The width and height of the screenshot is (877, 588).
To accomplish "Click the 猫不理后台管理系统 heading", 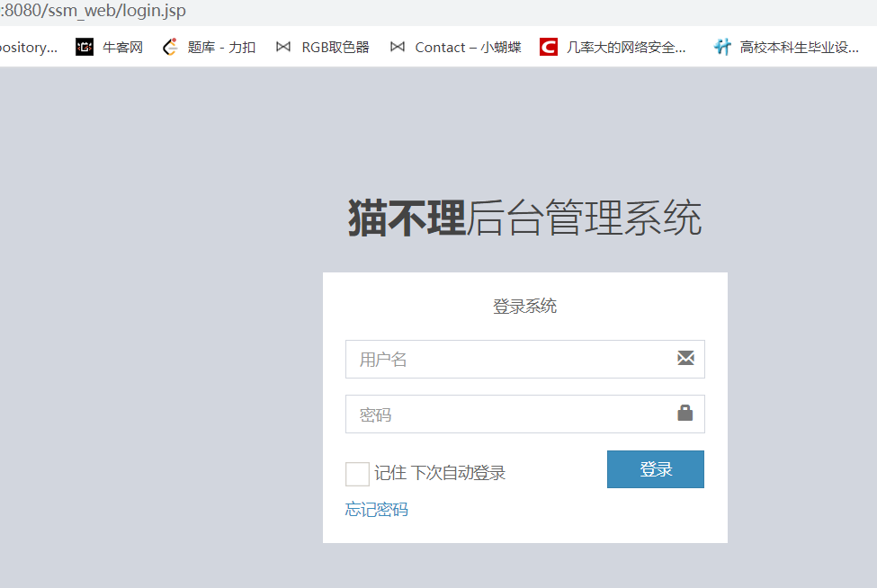I will click(x=524, y=218).
